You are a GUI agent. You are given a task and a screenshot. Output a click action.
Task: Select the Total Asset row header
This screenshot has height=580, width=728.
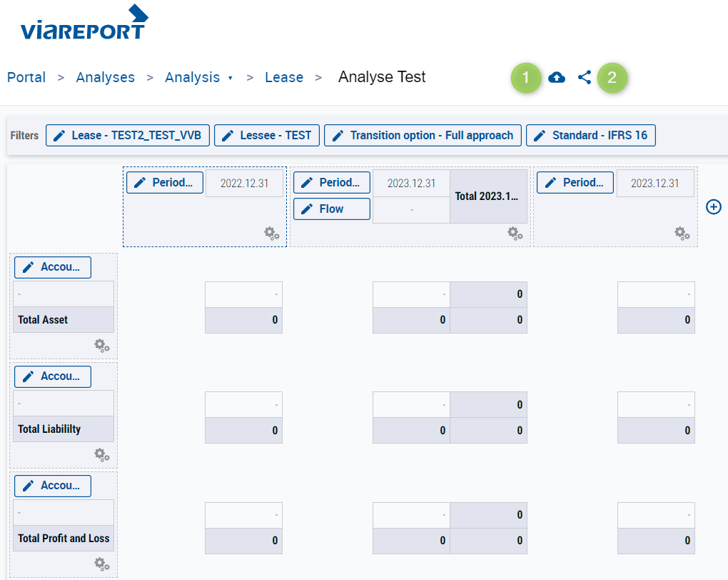64,320
